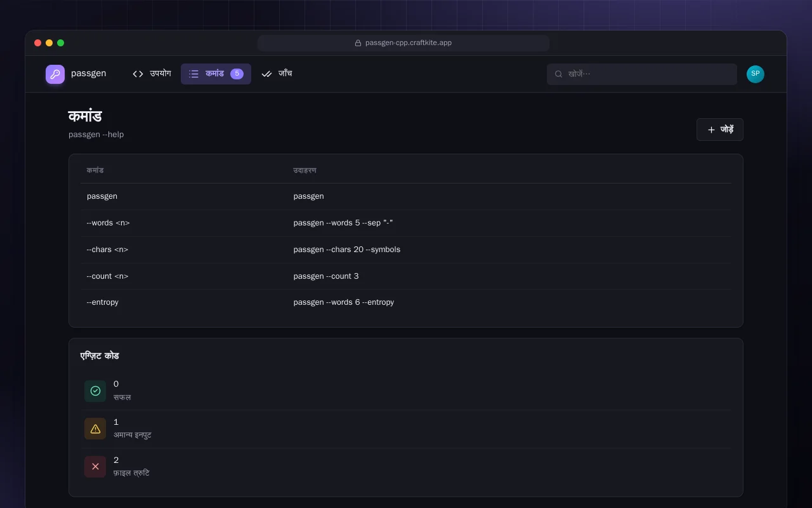Click the double-check icon beside जाँच
This screenshot has height=508, width=812.
click(266, 74)
